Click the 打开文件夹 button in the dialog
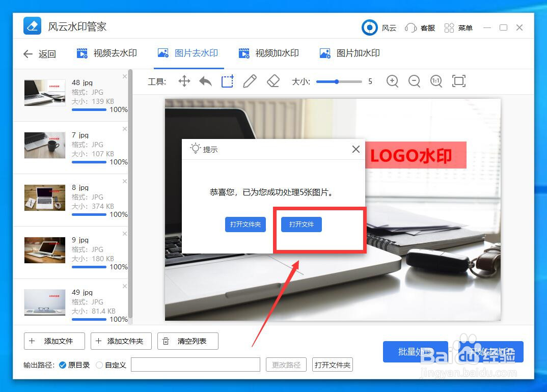 pyautogui.click(x=245, y=224)
